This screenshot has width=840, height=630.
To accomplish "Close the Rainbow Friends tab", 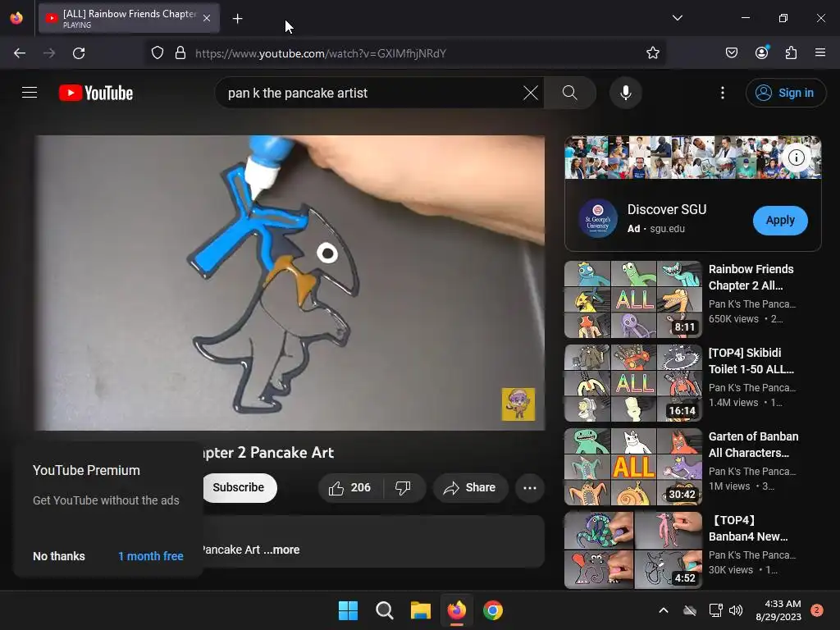I will click(207, 18).
